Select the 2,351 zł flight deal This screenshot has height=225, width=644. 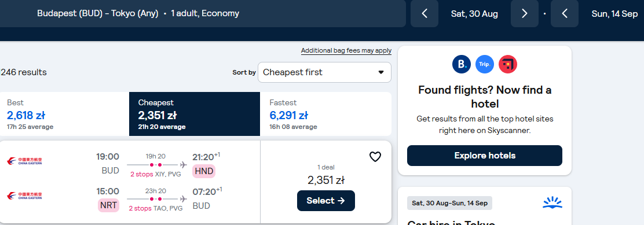tap(325, 201)
